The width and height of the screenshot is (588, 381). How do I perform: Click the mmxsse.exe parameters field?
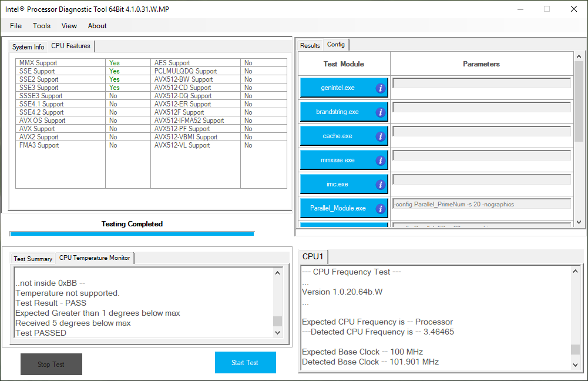tap(482, 155)
